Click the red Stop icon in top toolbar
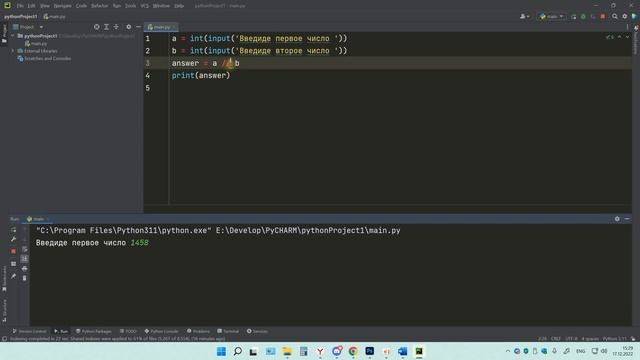 pos(603,17)
